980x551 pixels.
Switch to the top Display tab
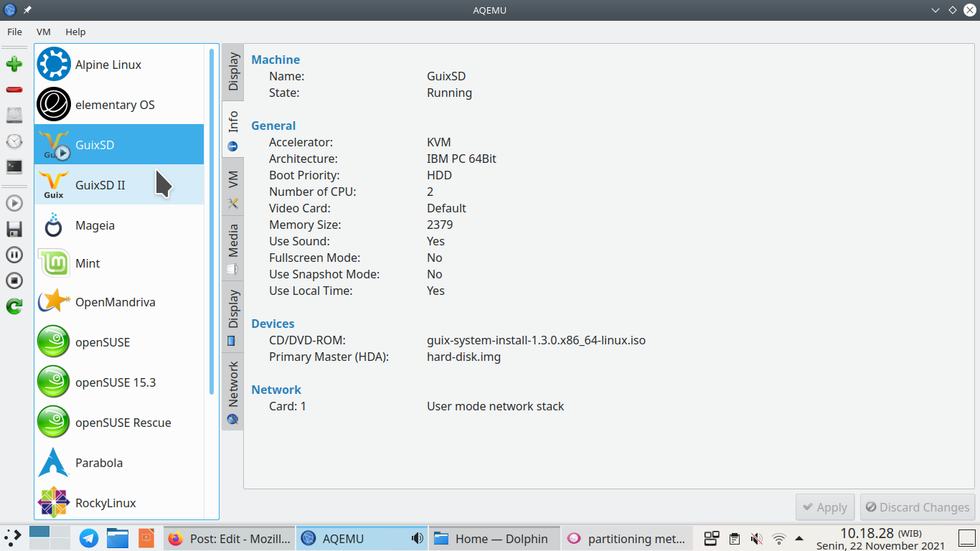pos(233,72)
